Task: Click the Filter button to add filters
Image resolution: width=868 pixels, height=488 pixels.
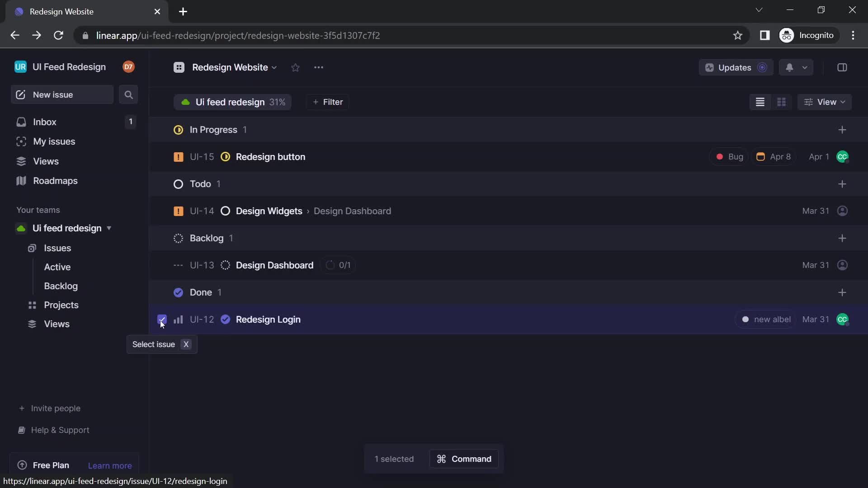Action: (327, 102)
